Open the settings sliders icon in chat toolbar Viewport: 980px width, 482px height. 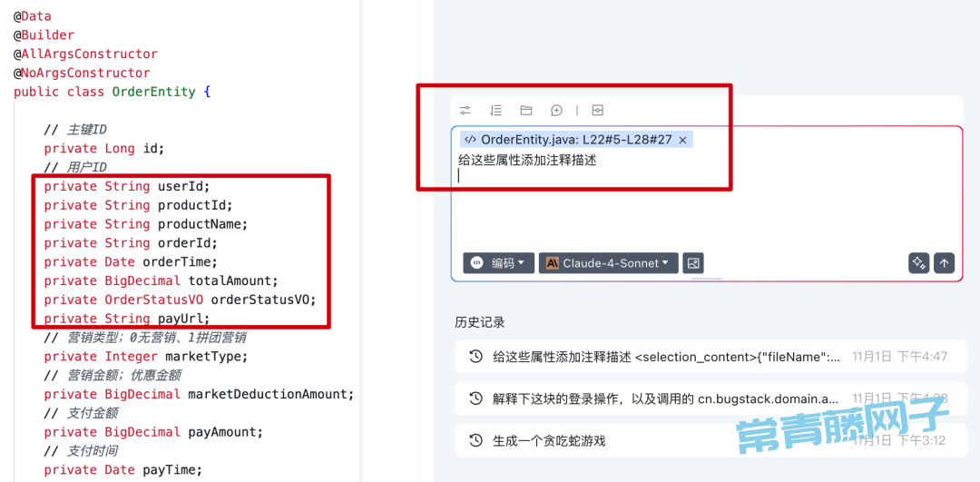[465, 111]
